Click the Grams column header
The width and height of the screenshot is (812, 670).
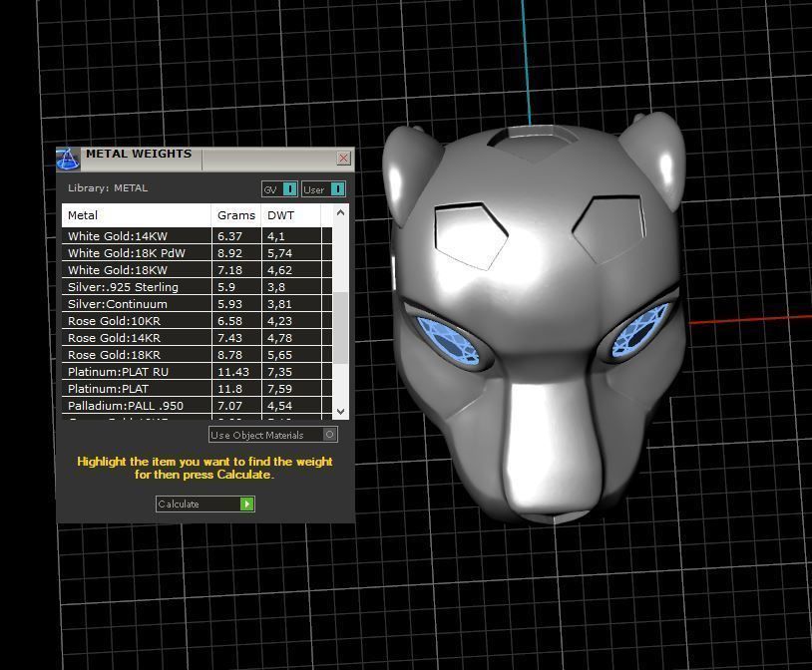pos(236,215)
